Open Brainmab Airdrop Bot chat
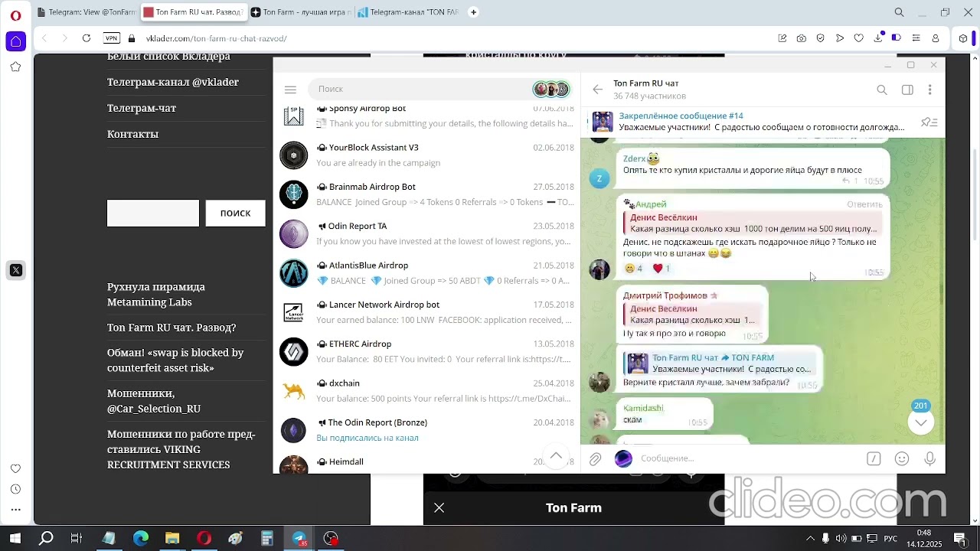 tap(427, 194)
